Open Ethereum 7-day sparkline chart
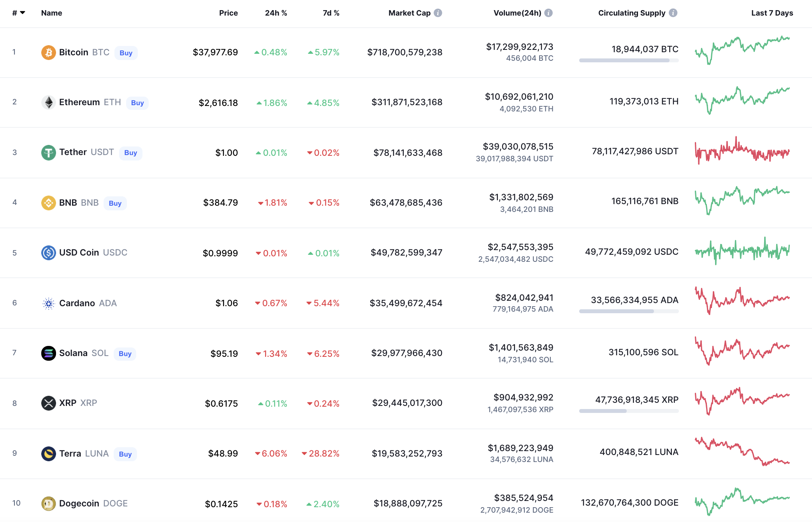This screenshot has width=812, height=522. 742,101
